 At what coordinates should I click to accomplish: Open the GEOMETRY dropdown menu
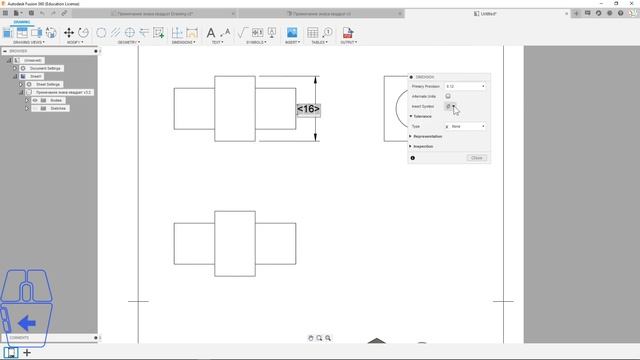pos(129,42)
